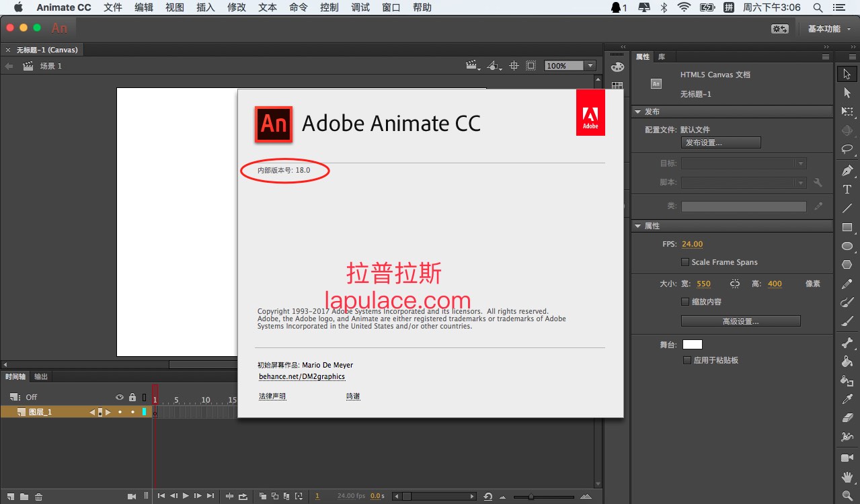Click the 发布设置... button

[720, 142]
